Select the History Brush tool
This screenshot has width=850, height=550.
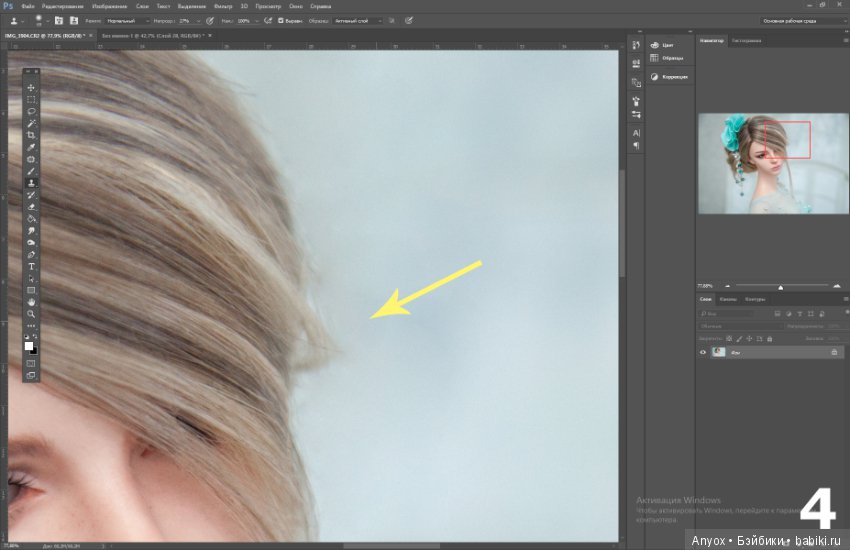(31, 195)
